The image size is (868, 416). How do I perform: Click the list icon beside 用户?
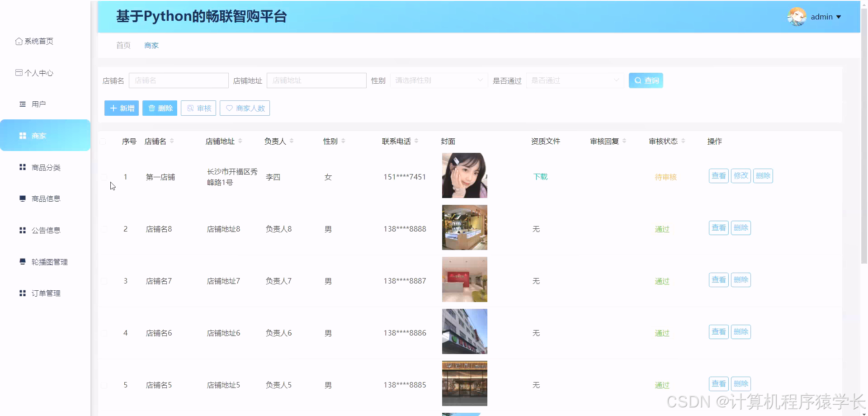tap(23, 104)
